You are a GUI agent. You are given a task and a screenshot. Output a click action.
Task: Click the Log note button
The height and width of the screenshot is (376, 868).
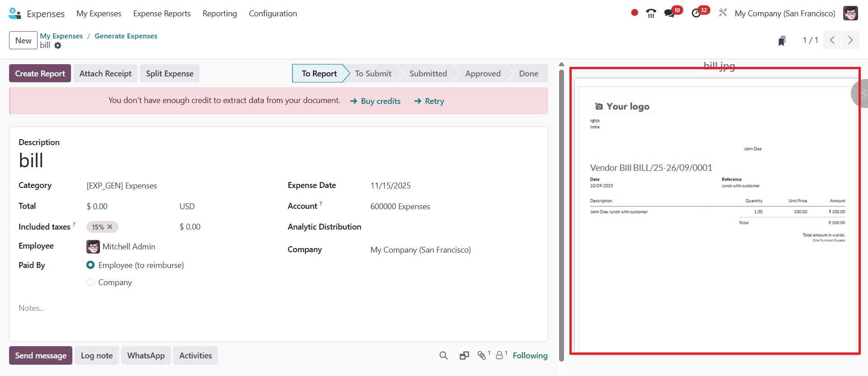coord(97,356)
